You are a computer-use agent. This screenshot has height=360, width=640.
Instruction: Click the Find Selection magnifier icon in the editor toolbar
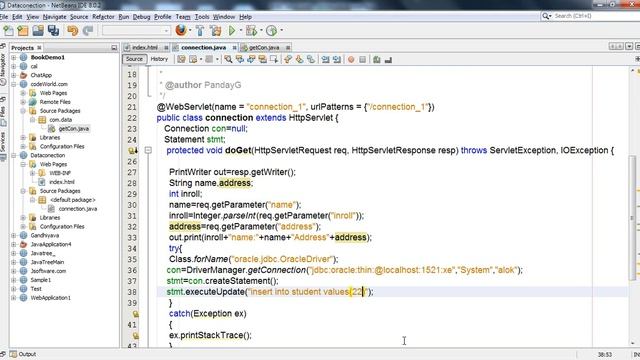[x=228, y=60]
